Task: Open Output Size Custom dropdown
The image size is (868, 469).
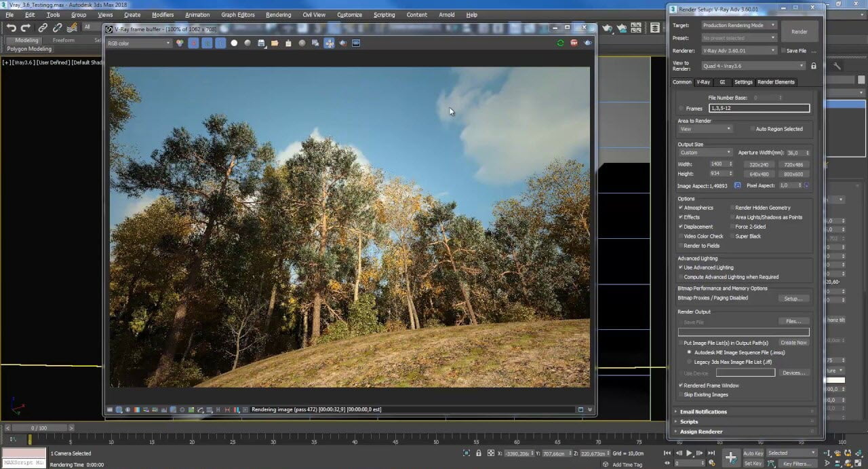Action: [705, 153]
